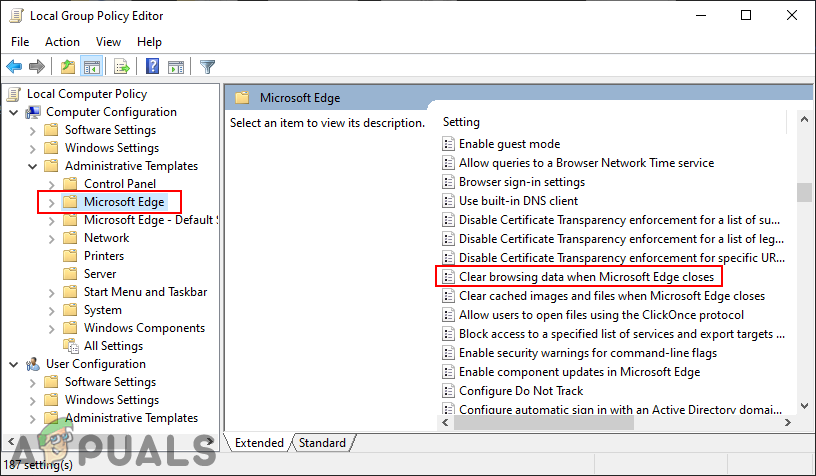Select 'Clear browsing data when Microsoft Edge closes' setting
816x476 pixels.
(588, 277)
